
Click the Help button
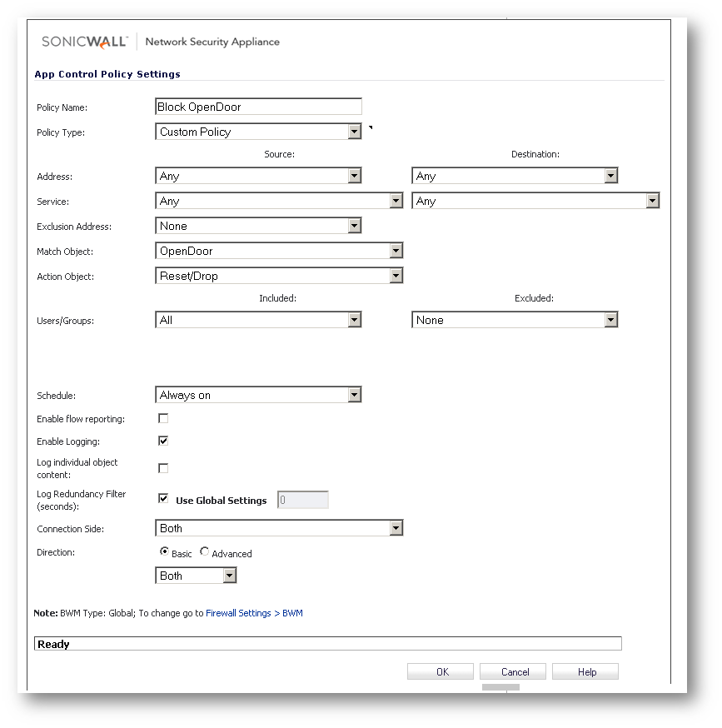click(585, 671)
